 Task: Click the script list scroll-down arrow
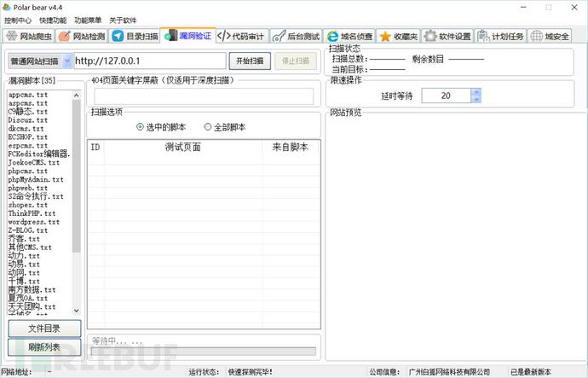(x=77, y=311)
